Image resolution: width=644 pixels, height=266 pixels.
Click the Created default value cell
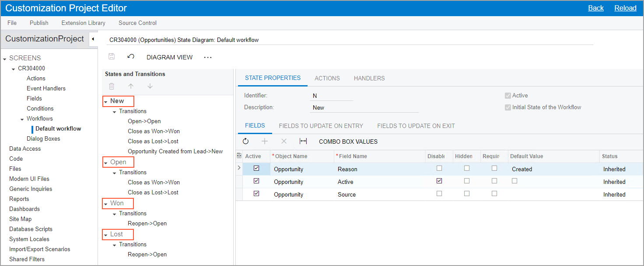553,169
